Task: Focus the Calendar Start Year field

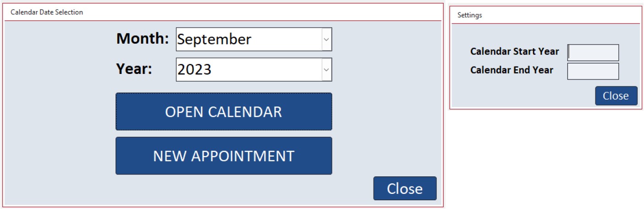Action: click(593, 52)
